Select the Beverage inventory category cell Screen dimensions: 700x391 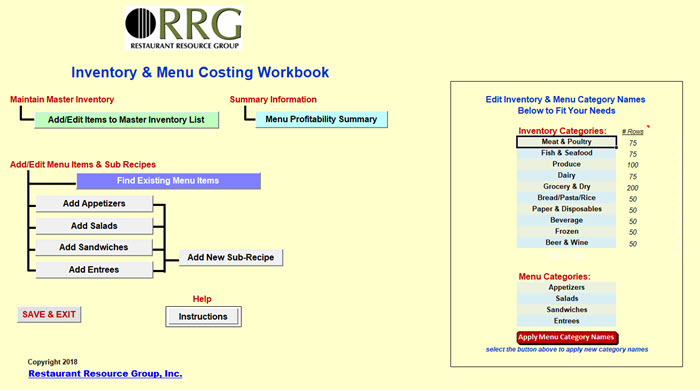(567, 220)
